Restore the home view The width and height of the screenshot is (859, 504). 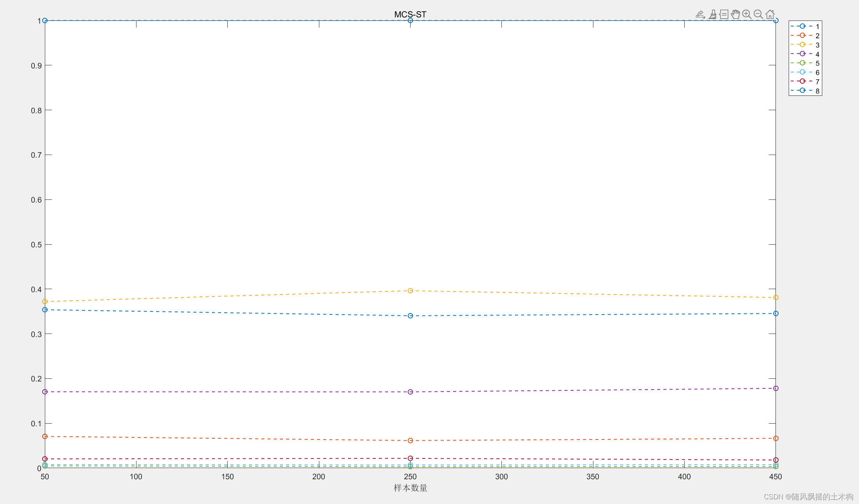[x=770, y=15]
